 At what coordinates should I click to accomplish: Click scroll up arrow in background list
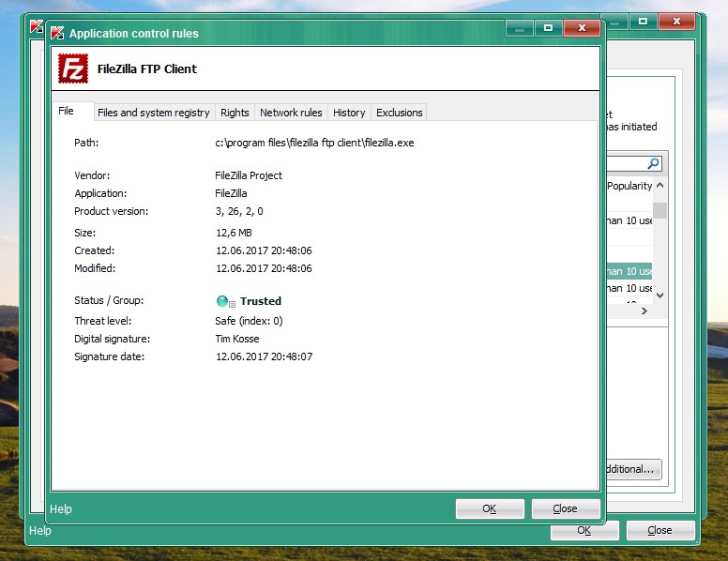[x=660, y=186]
